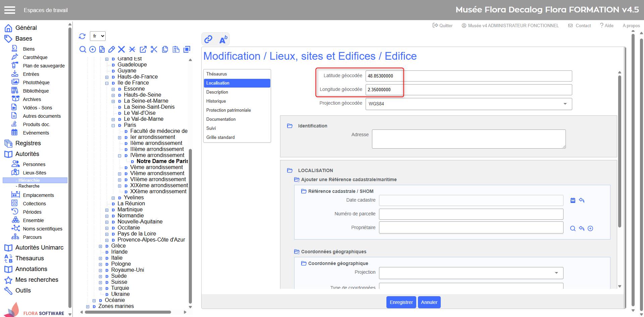Expand the Yvelines tree node
Viewport: 644px width, 317px height.
click(x=113, y=198)
